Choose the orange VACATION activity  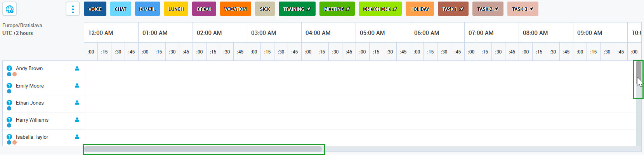click(236, 9)
